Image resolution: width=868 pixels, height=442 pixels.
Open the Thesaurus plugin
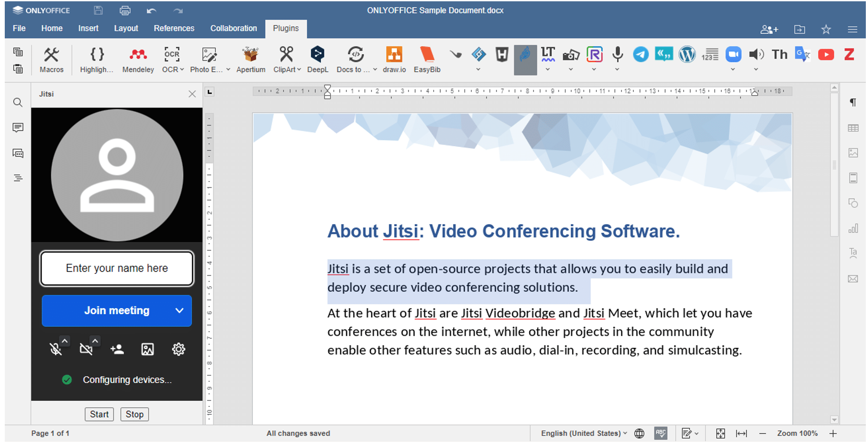click(779, 55)
